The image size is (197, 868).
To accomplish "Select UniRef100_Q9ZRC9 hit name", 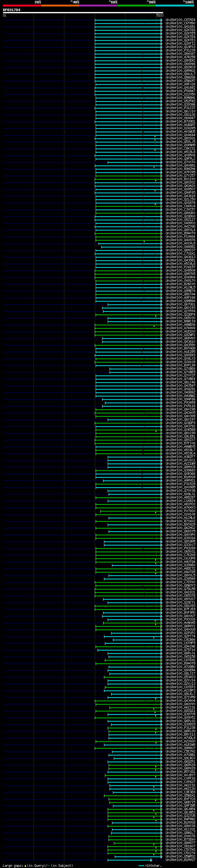I will tap(180, 67).
